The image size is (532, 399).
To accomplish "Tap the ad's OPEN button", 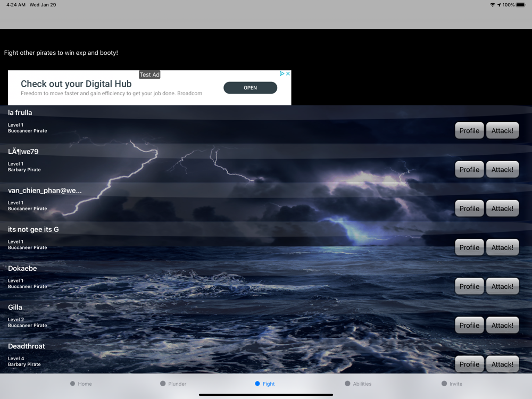I will pyautogui.click(x=250, y=88).
